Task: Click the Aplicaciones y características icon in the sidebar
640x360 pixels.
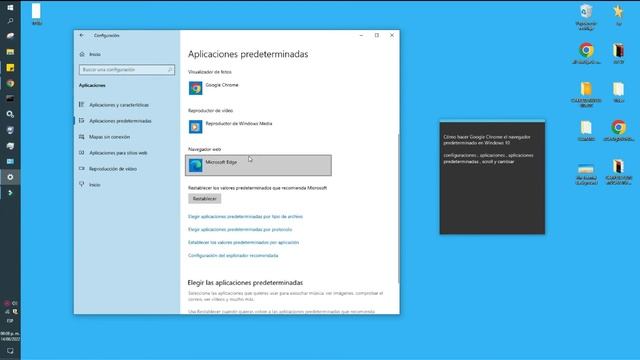Action: coord(82,105)
